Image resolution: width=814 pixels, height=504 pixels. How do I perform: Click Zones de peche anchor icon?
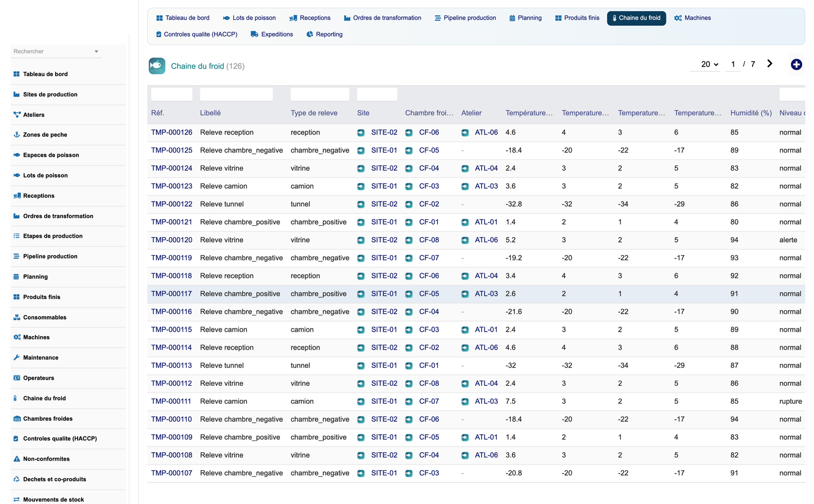click(x=17, y=135)
